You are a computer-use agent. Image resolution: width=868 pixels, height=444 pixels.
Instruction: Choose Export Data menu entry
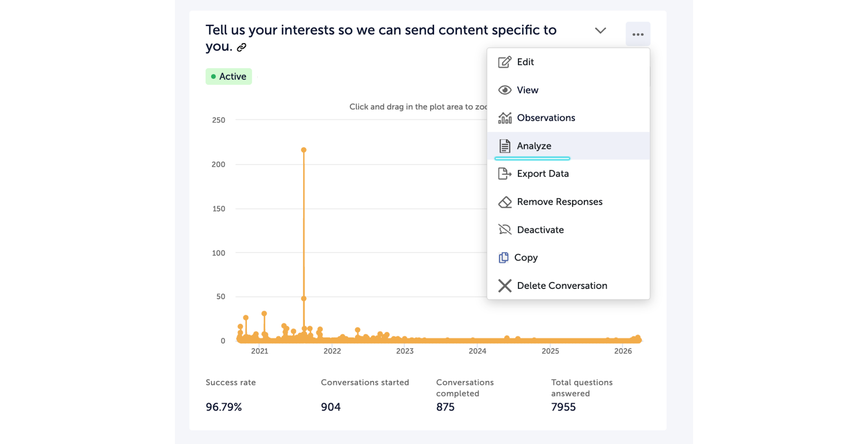click(542, 174)
